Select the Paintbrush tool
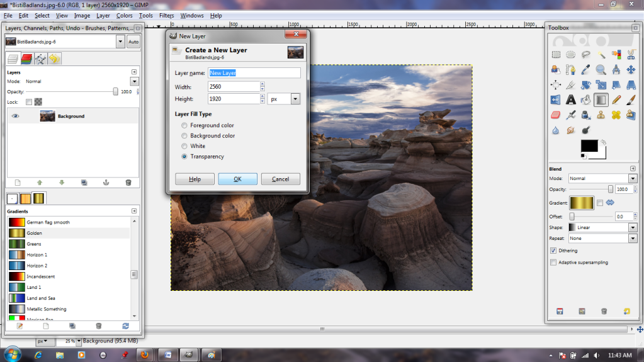644x362 pixels. [x=631, y=100]
